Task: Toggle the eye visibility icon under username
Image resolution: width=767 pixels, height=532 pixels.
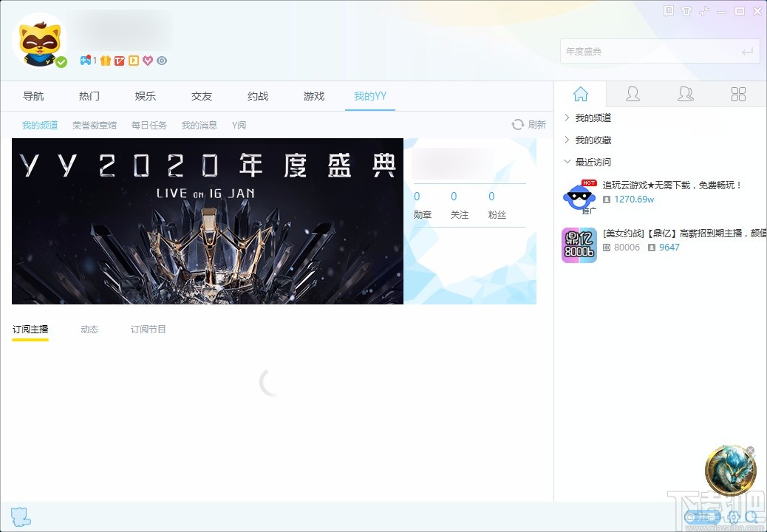Action: (162, 61)
